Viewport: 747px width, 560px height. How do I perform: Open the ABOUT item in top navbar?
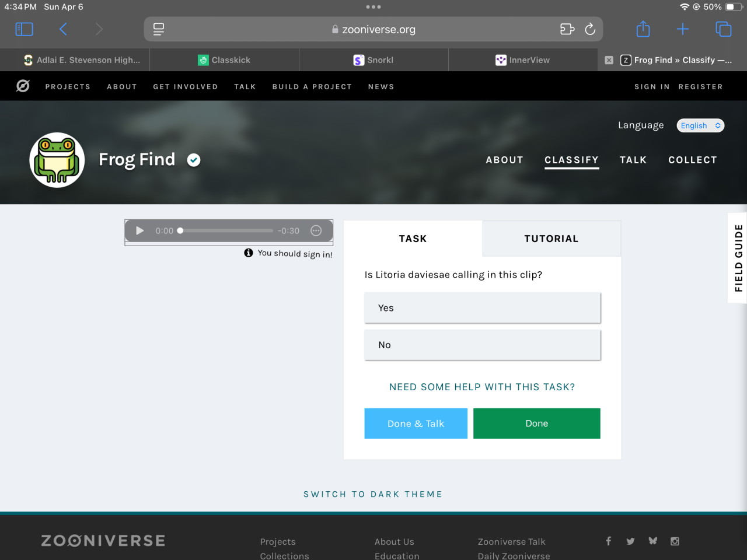point(122,87)
